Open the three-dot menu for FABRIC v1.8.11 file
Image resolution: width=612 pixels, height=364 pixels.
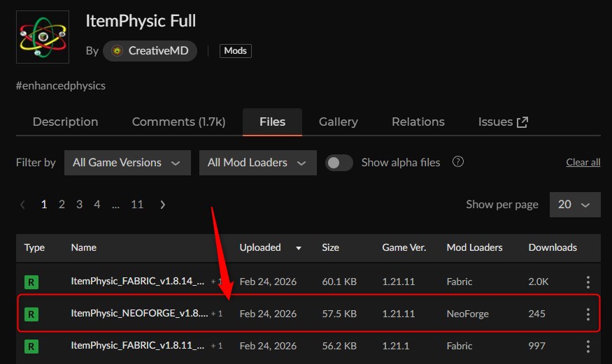[x=588, y=347]
